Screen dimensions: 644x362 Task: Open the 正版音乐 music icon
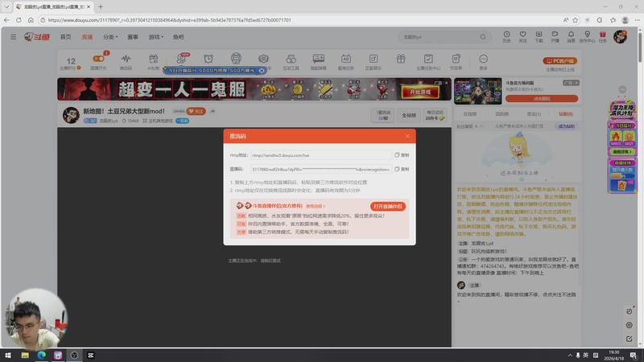click(x=373, y=61)
